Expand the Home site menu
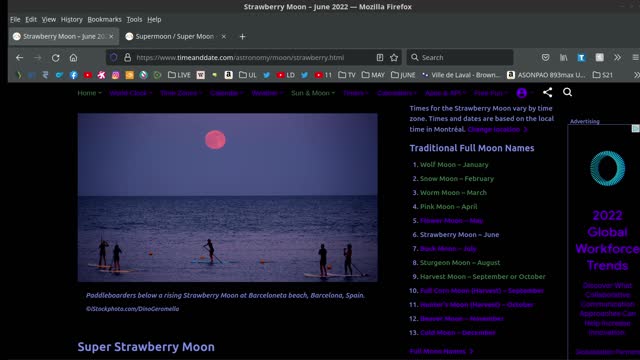 click(x=89, y=93)
